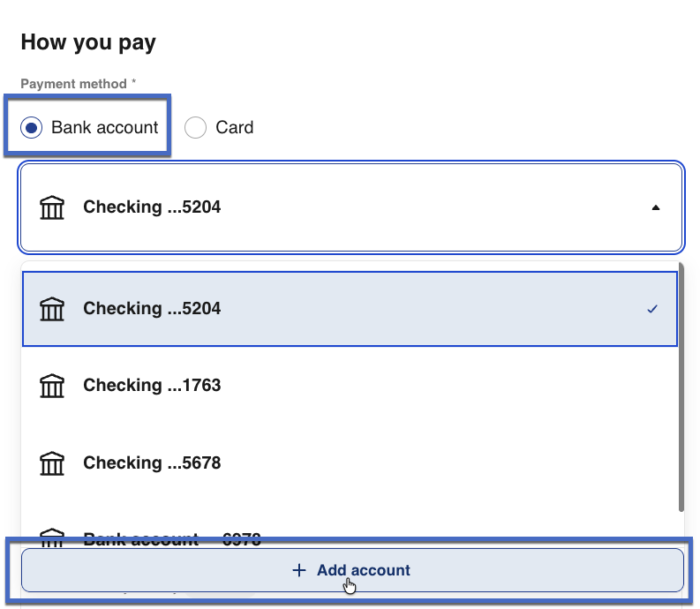Click the dropdown list scrollbar

coord(681,387)
